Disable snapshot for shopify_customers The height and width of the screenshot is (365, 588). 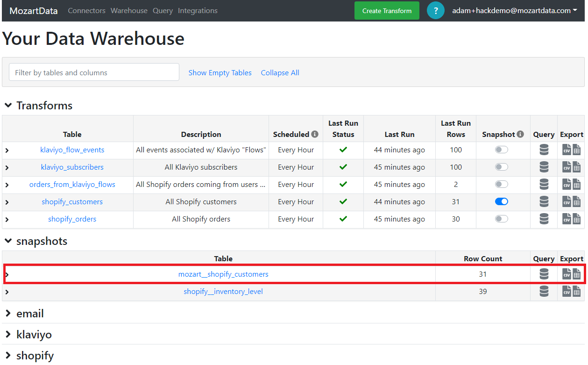click(502, 202)
